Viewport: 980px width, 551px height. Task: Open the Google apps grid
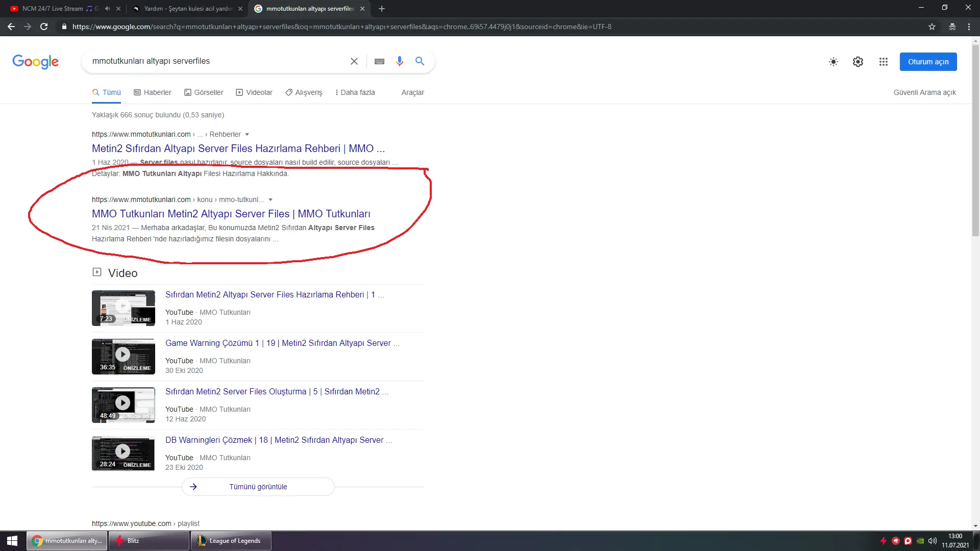[884, 62]
